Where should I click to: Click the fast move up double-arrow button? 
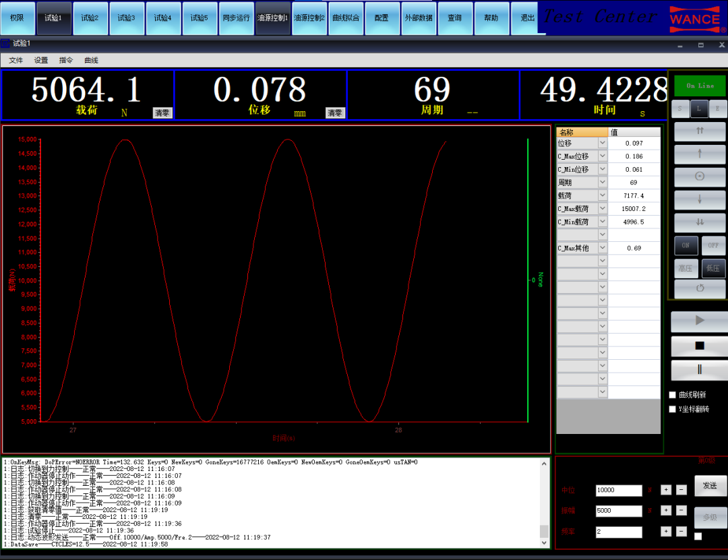click(700, 131)
